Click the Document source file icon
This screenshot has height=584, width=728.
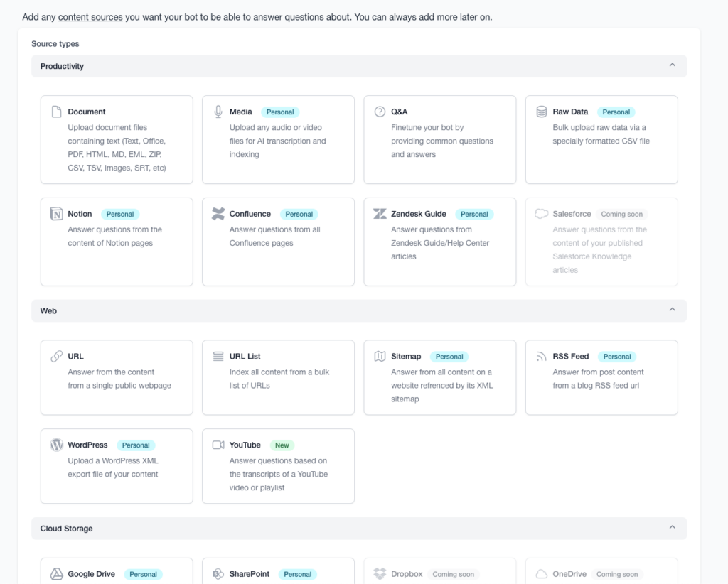(57, 112)
